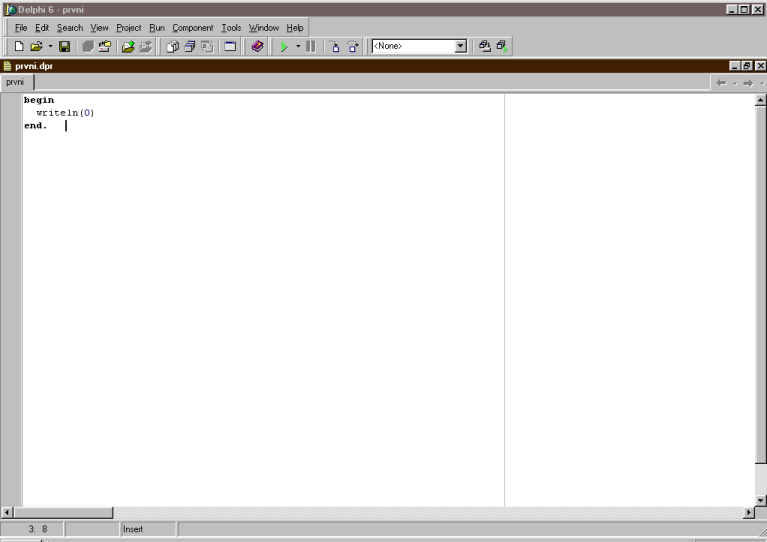Click the Save floppy disk icon
767x542 pixels.
point(65,46)
